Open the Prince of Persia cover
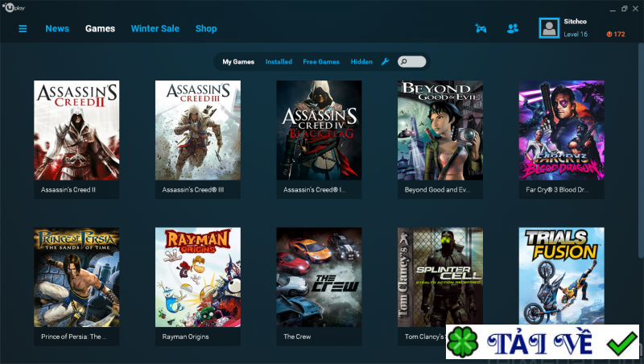This screenshot has width=644, height=364. click(76, 277)
